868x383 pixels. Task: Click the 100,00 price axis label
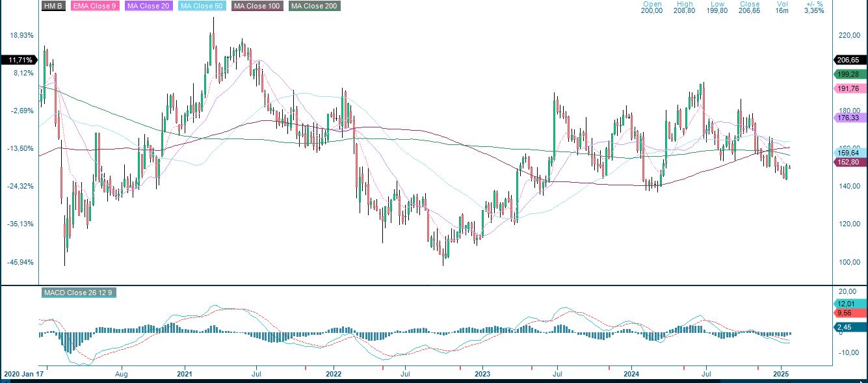[848, 262]
